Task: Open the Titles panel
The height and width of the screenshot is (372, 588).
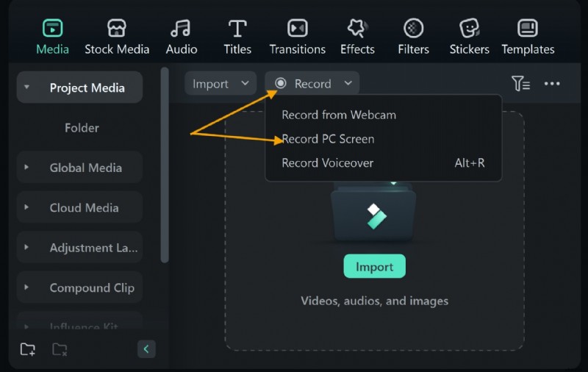Action: point(237,37)
